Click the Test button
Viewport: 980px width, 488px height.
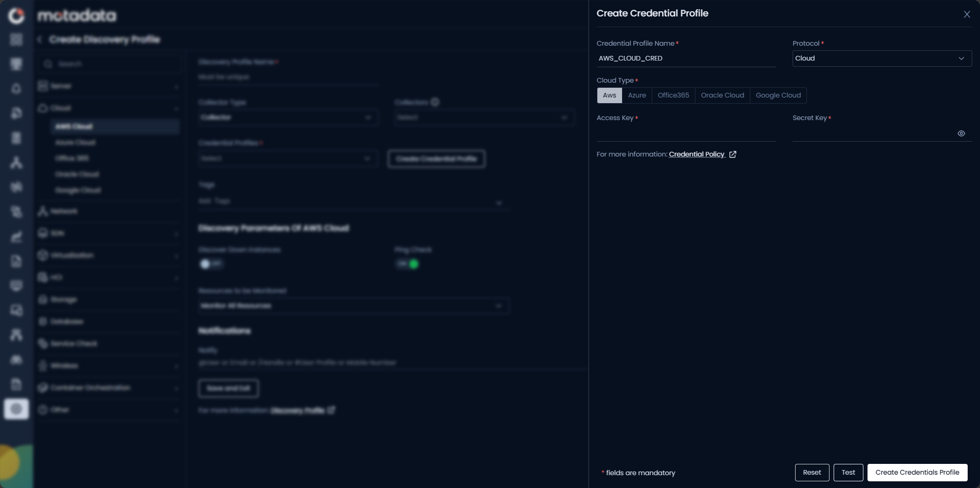tap(849, 473)
